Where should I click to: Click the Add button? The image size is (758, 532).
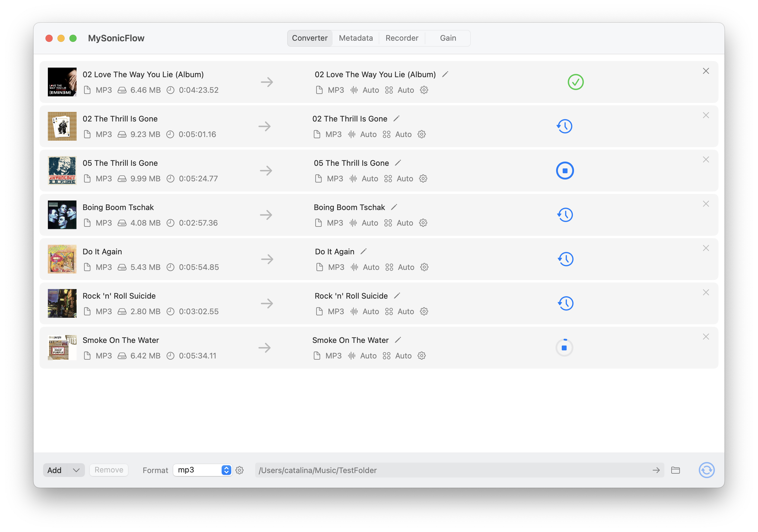tap(55, 470)
